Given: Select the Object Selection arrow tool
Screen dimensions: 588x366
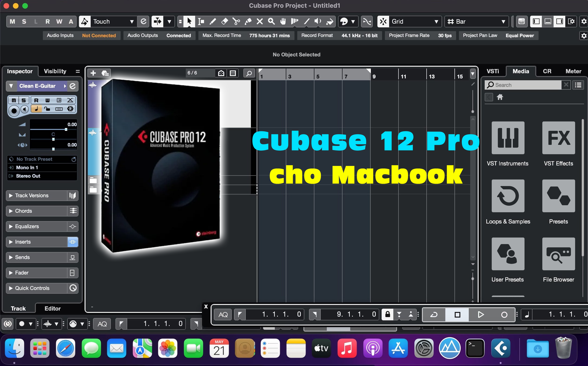Looking at the screenshot, I should point(189,22).
